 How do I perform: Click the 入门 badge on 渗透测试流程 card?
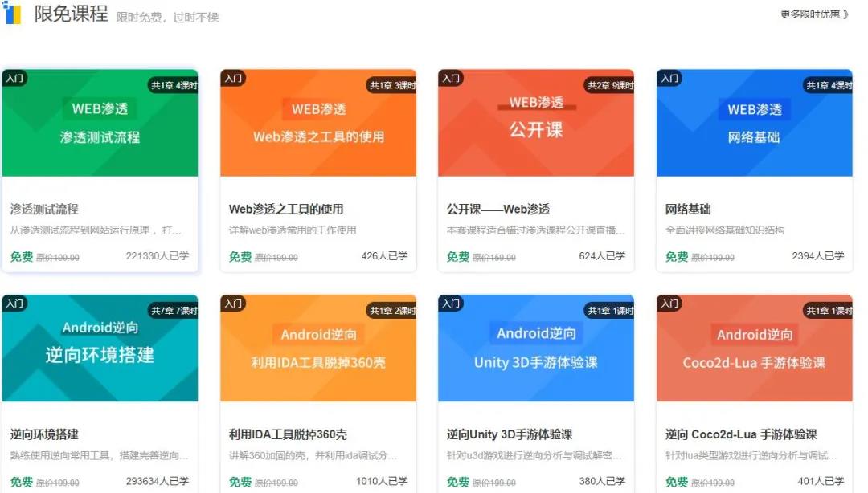14,78
